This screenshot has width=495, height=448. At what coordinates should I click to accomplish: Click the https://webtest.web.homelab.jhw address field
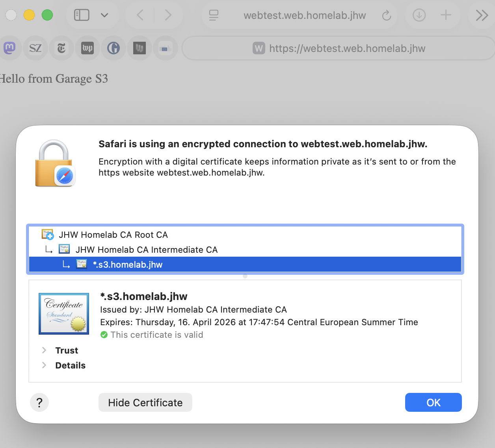pyautogui.click(x=339, y=48)
